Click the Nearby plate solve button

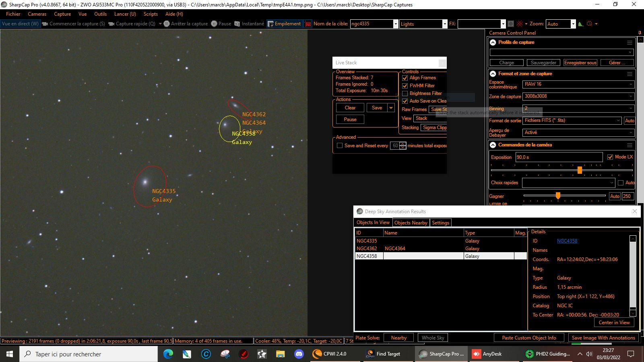click(x=399, y=338)
